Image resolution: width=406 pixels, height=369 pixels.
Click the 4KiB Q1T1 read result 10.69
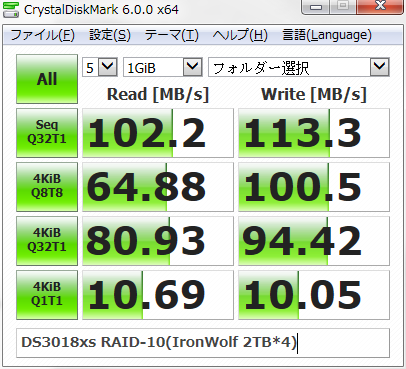click(158, 295)
